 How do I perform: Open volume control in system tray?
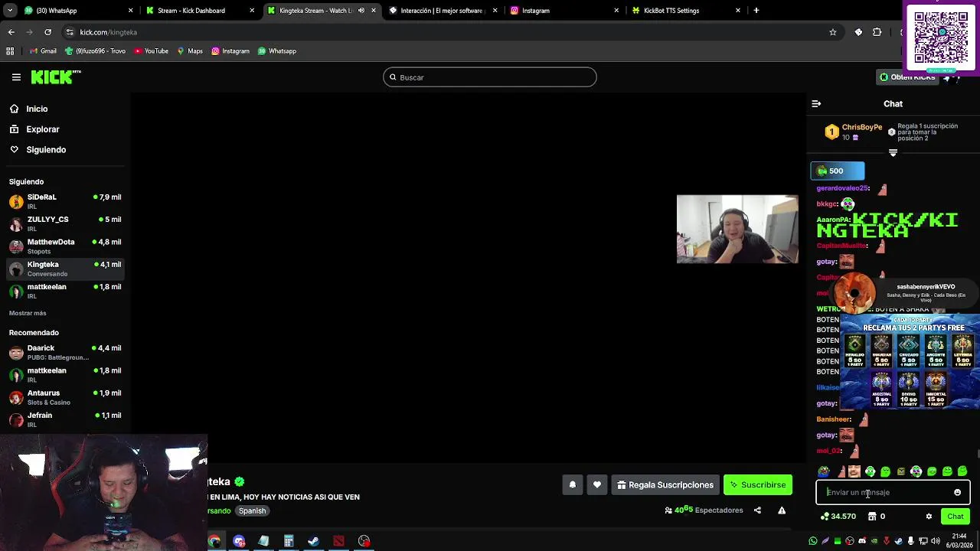[936, 541]
